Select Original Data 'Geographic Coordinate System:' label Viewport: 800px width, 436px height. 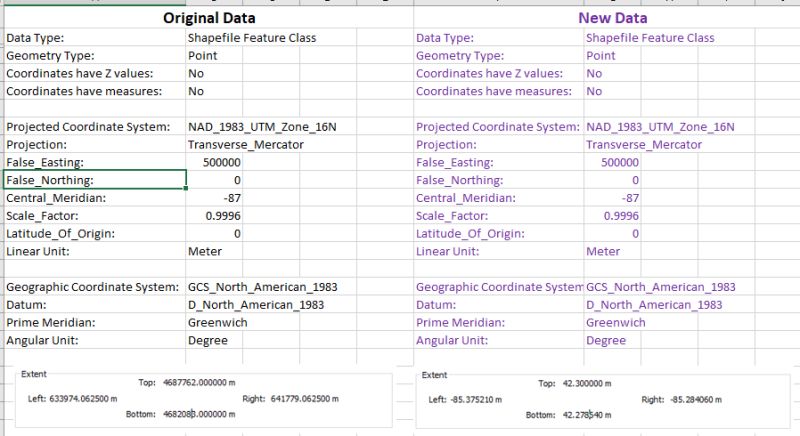95,287
